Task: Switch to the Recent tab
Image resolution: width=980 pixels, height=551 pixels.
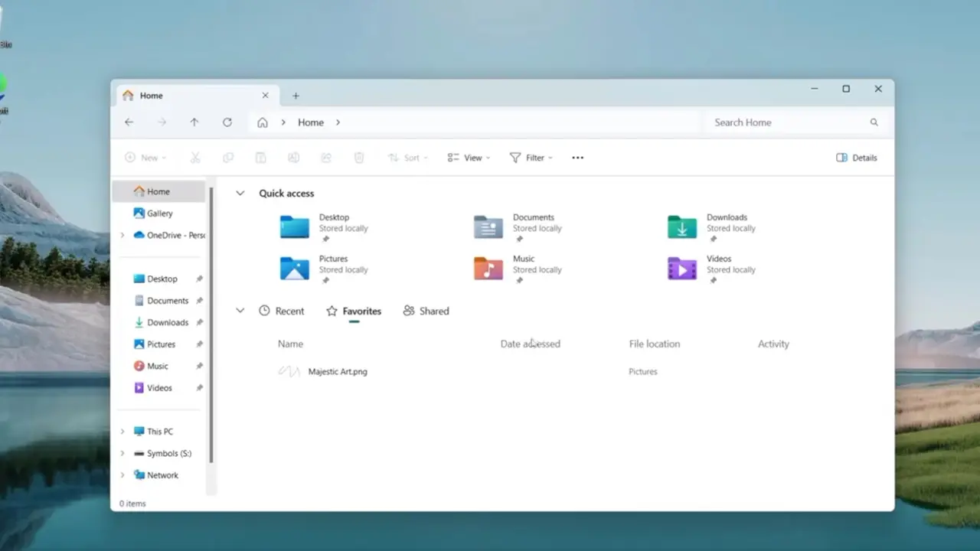Action: [x=282, y=311]
